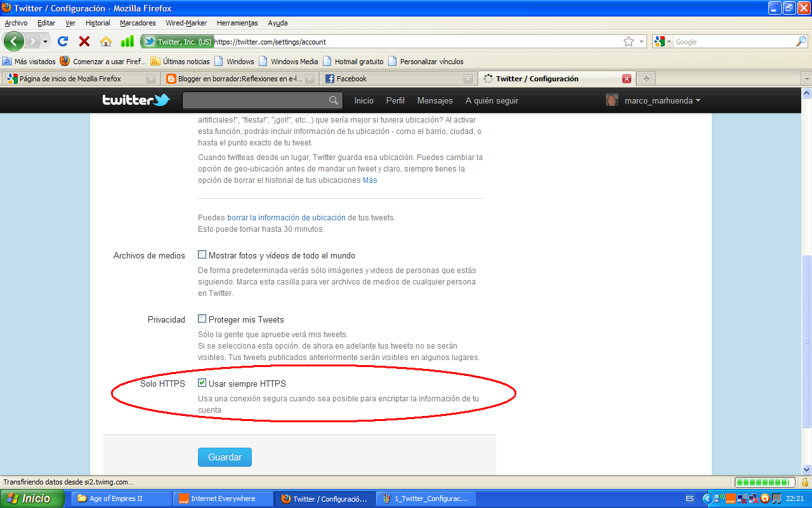The height and width of the screenshot is (508, 812).
Task: Bookmark this page with the star icon
Action: click(x=629, y=41)
